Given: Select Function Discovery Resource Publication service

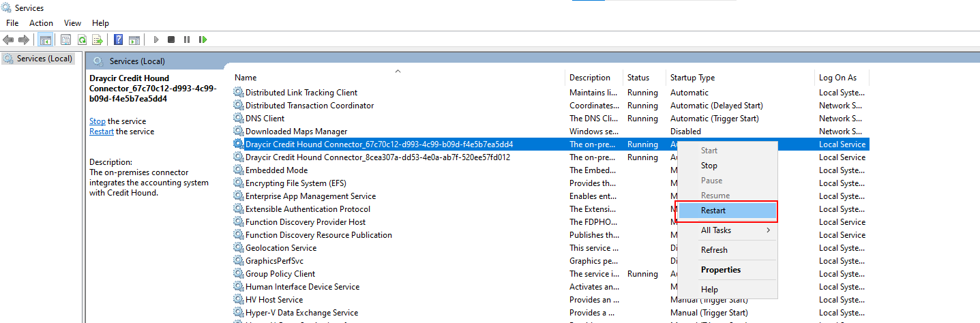Looking at the screenshot, I should point(318,235).
